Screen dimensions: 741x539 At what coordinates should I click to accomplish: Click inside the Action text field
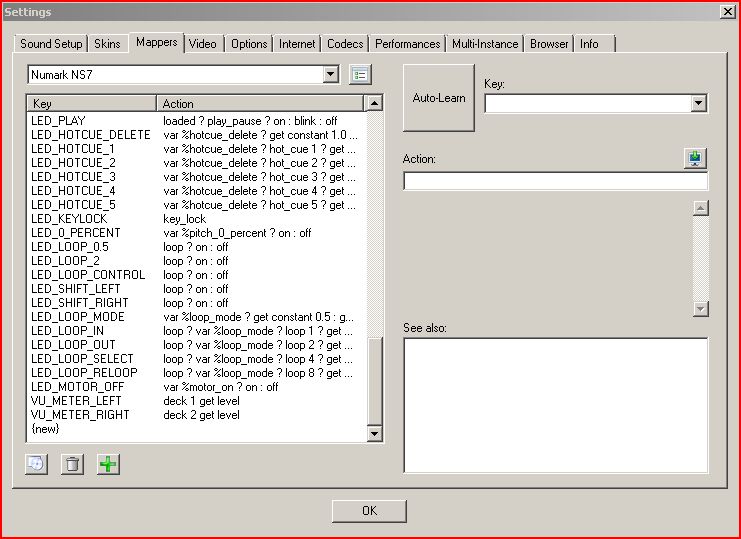[555, 181]
